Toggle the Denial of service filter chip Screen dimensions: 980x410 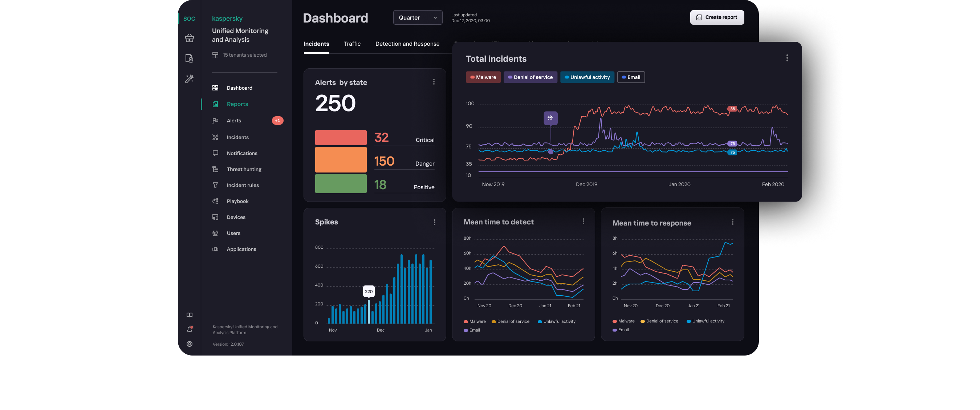530,77
